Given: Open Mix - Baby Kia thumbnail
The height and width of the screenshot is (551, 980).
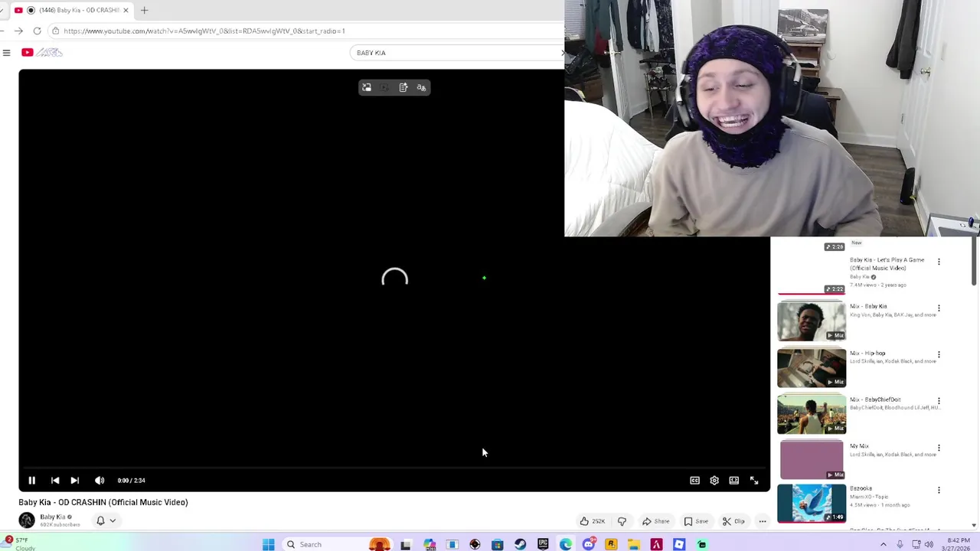Looking at the screenshot, I should (x=812, y=321).
